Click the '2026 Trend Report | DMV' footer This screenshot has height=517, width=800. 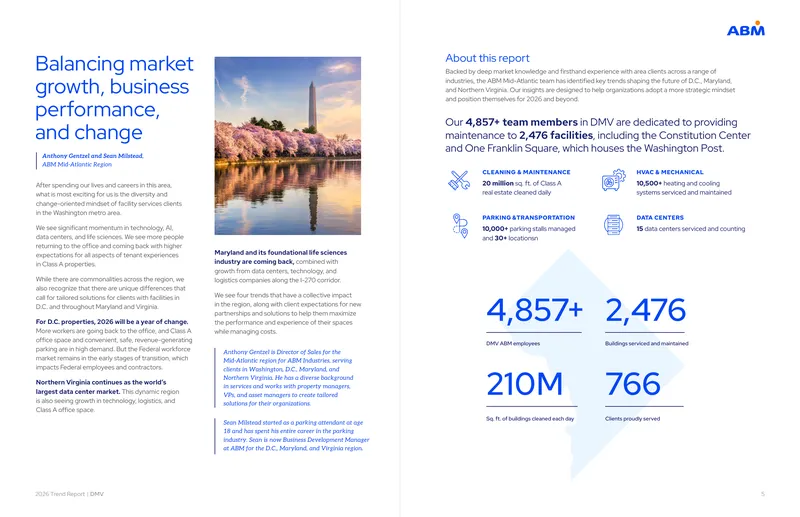click(69, 494)
